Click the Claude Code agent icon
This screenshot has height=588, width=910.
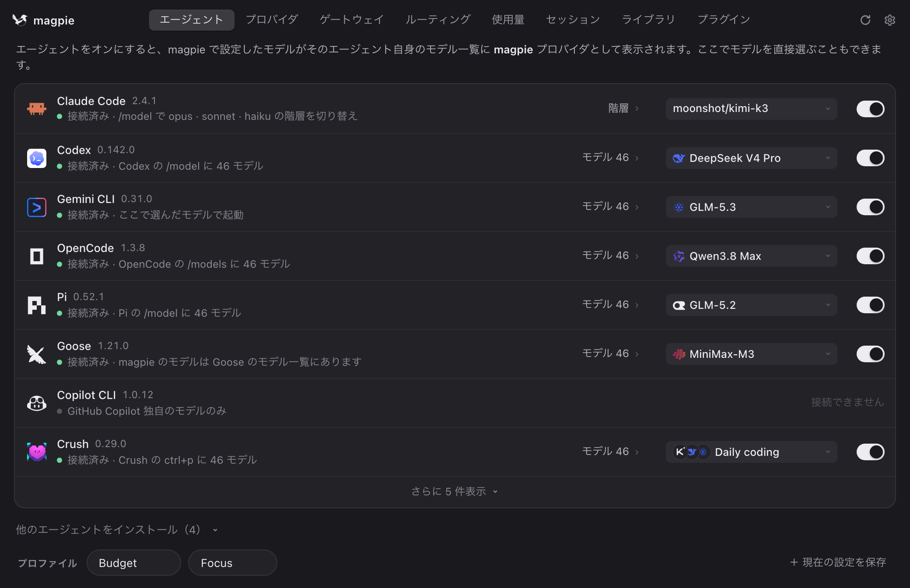click(x=37, y=108)
